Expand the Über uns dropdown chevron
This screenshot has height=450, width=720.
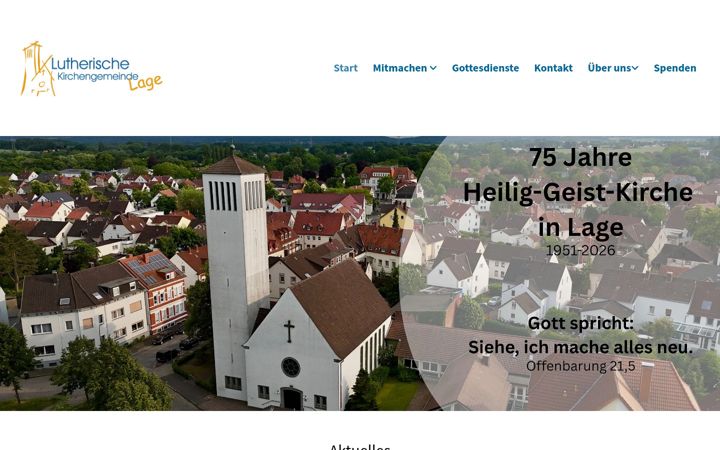point(635,68)
